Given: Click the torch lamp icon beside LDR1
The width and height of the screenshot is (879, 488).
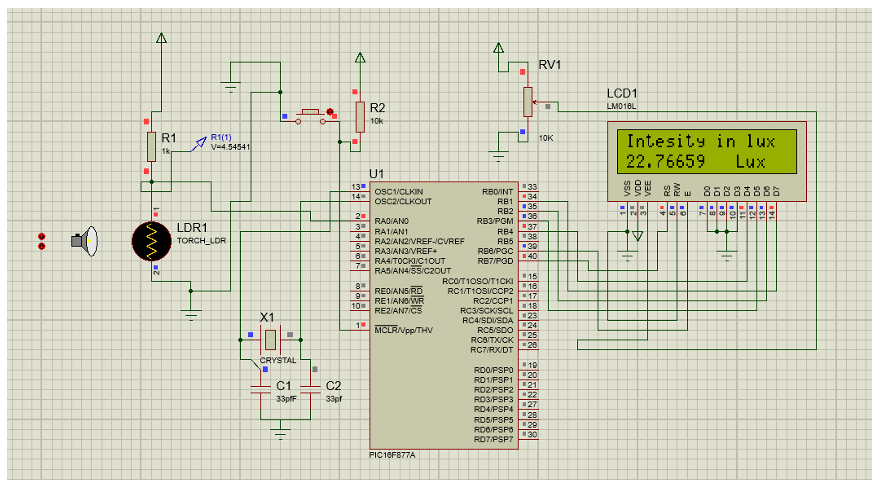Looking at the screenshot, I should (x=85, y=241).
